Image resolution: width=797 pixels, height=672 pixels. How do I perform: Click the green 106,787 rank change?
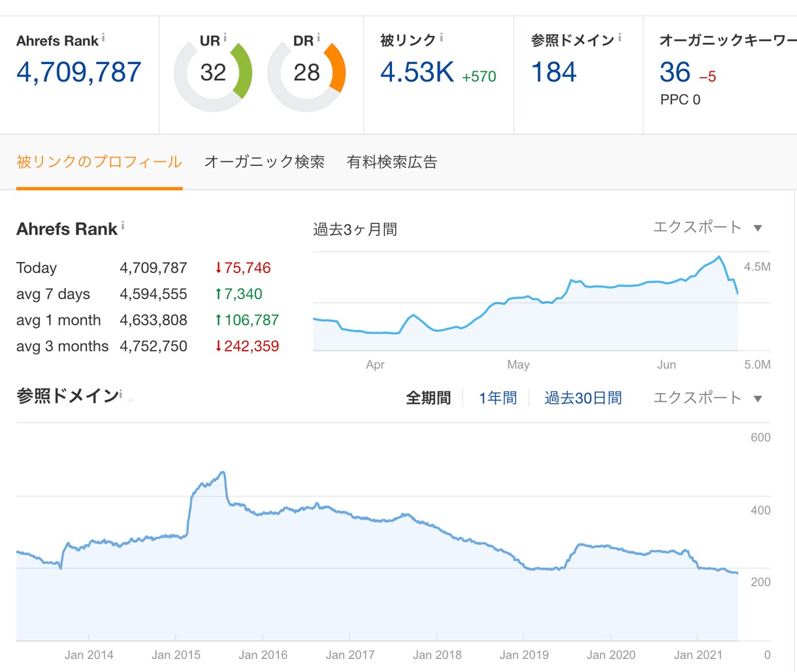247,320
